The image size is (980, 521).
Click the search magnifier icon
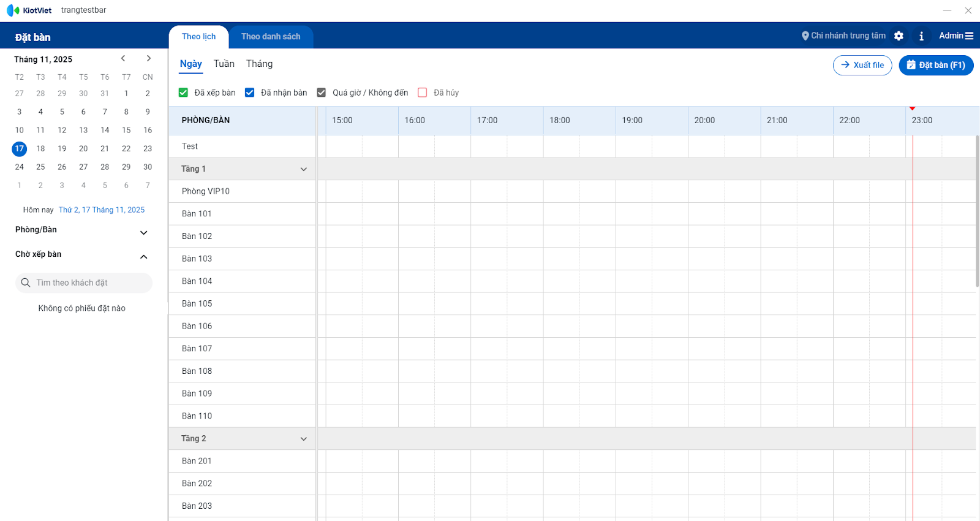[26, 283]
